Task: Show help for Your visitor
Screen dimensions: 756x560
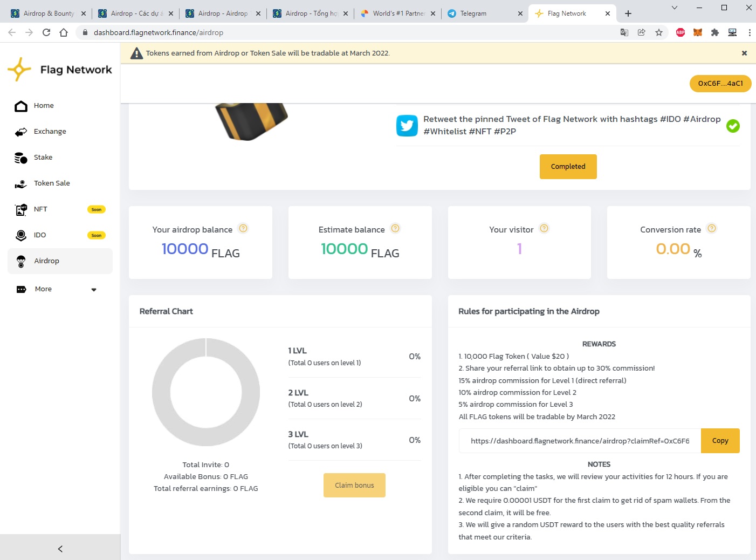Action: coord(544,228)
